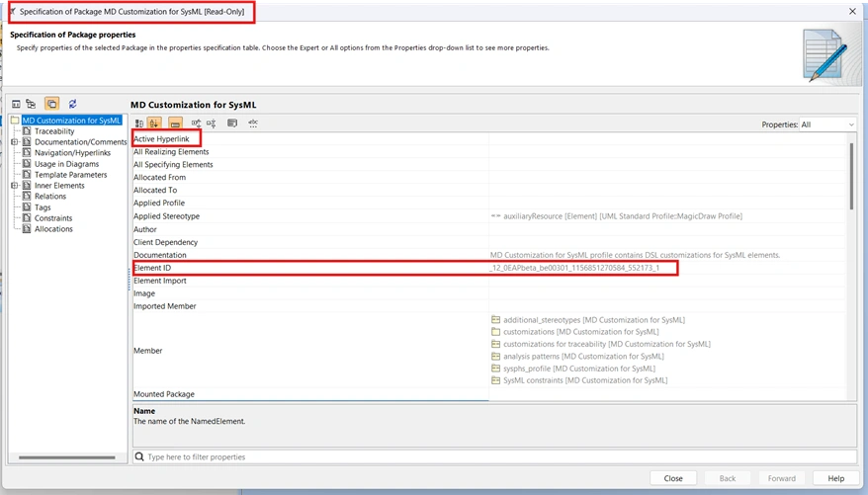This screenshot has width=868, height=495.
Task: Click the horizontal scrollbar under the tree
Action: pyautogui.click(x=67, y=457)
